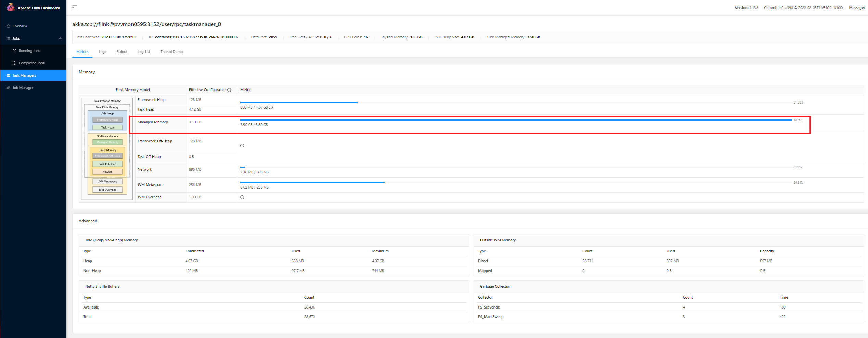Click Version 1.13.6 text
Image resolution: width=868 pixels, height=338 pixels.
(746, 8)
